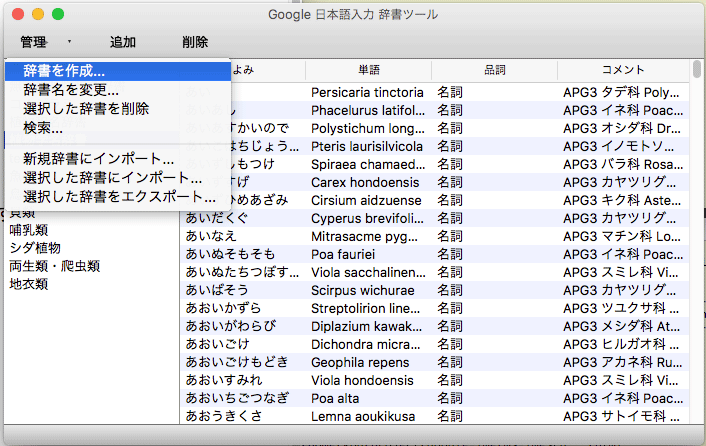Select the Cyperus brevifoli... cell

pyautogui.click(x=367, y=218)
